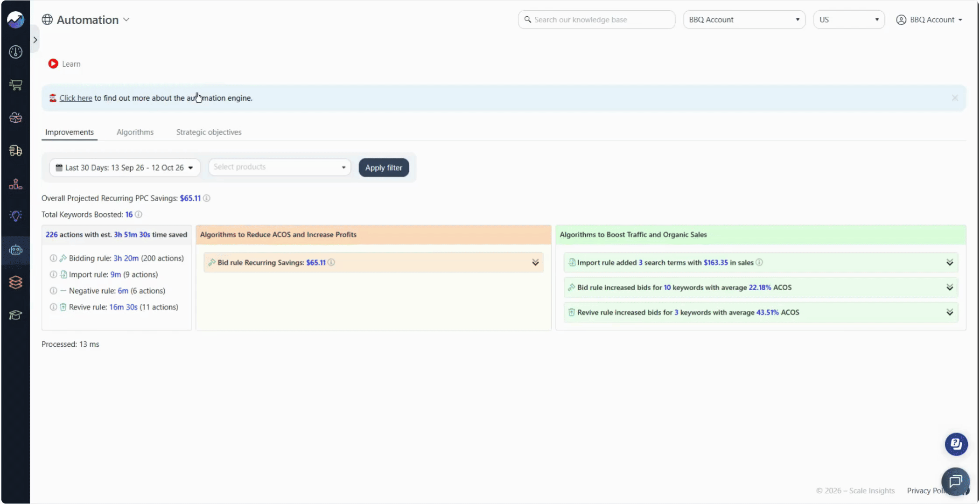
Task: Click info icon before Bidding rule row
Action: click(x=53, y=258)
